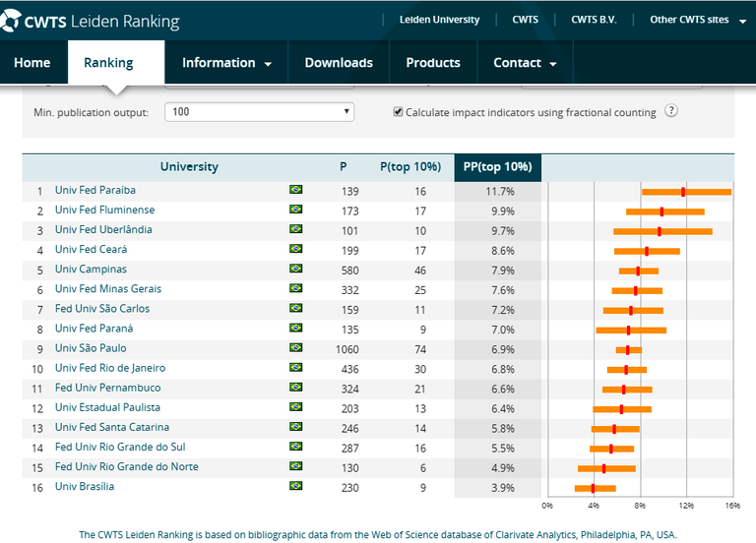Open the Min. publication output dropdown
756x543 pixels.
pos(259,112)
